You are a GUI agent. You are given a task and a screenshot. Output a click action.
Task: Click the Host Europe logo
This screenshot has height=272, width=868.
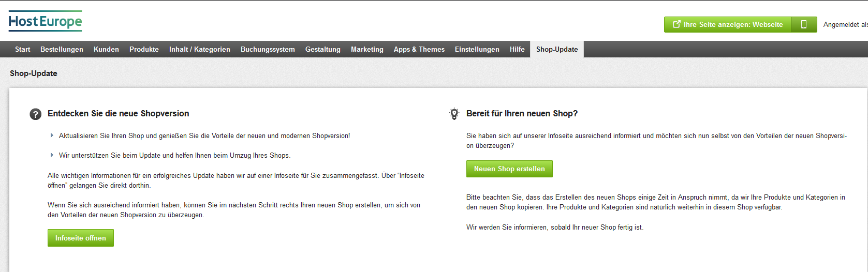coord(45,21)
